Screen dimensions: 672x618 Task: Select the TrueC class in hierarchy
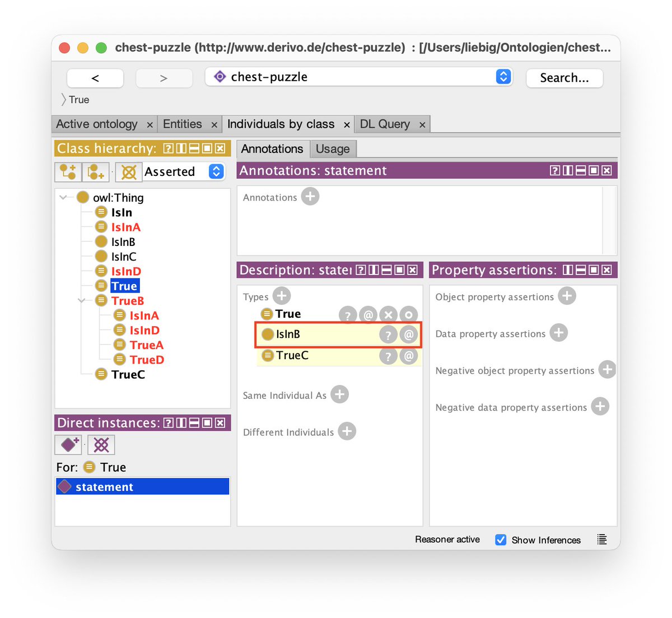click(128, 374)
